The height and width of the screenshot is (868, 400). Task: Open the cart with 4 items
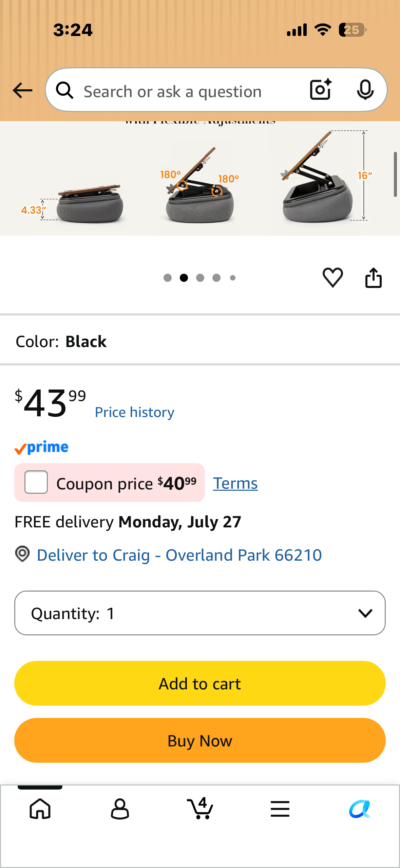click(x=200, y=808)
